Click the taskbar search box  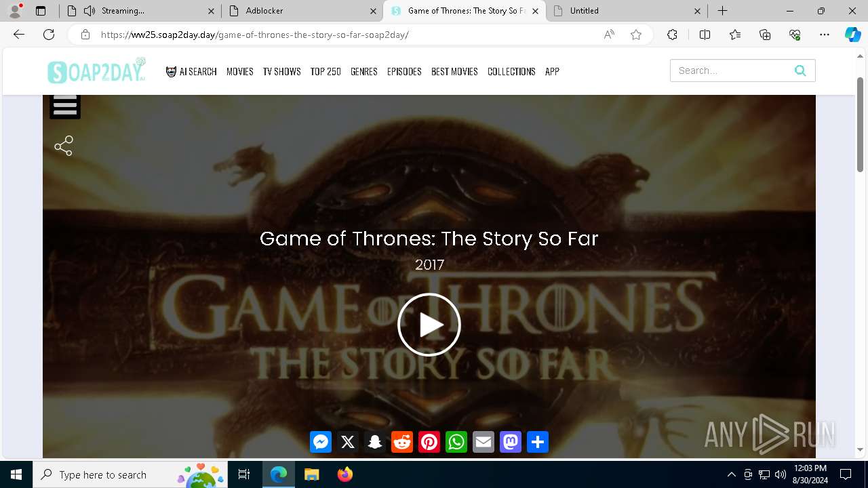(130, 474)
